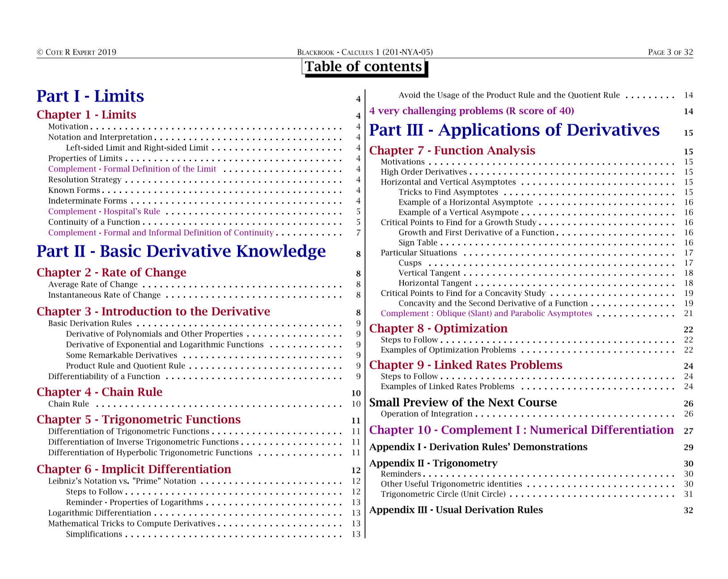Click 'Leibniz's Notation vs. "Prime" Notation'
Screen dimensions: 728x579
tap(122, 481)
